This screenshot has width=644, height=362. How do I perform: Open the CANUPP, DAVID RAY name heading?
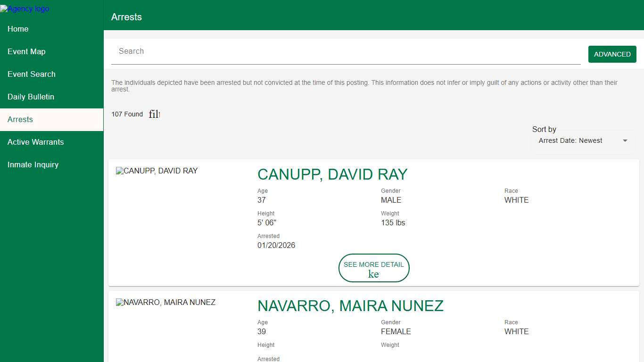(332, 174)
